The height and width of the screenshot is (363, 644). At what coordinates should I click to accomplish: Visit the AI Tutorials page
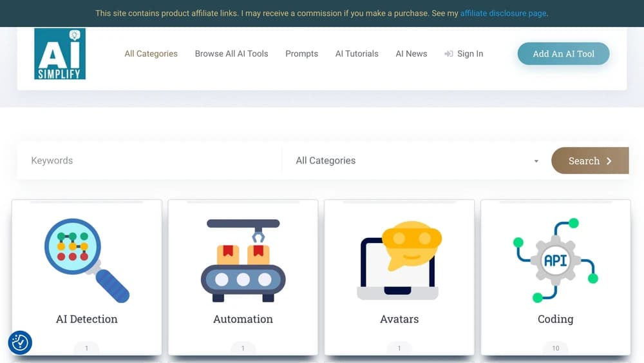click(357, 54)
